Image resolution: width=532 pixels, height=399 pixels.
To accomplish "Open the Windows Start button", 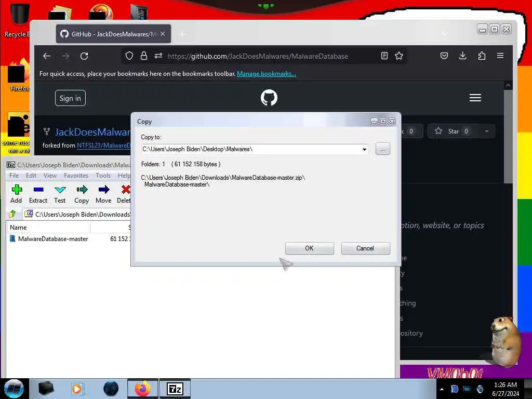I will click(14, 389).
